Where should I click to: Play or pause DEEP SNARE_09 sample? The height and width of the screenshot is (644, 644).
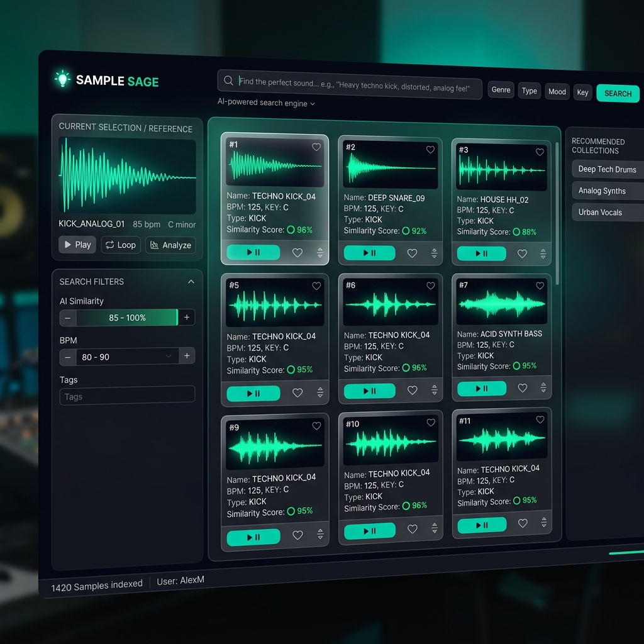(x=369, y=253)
